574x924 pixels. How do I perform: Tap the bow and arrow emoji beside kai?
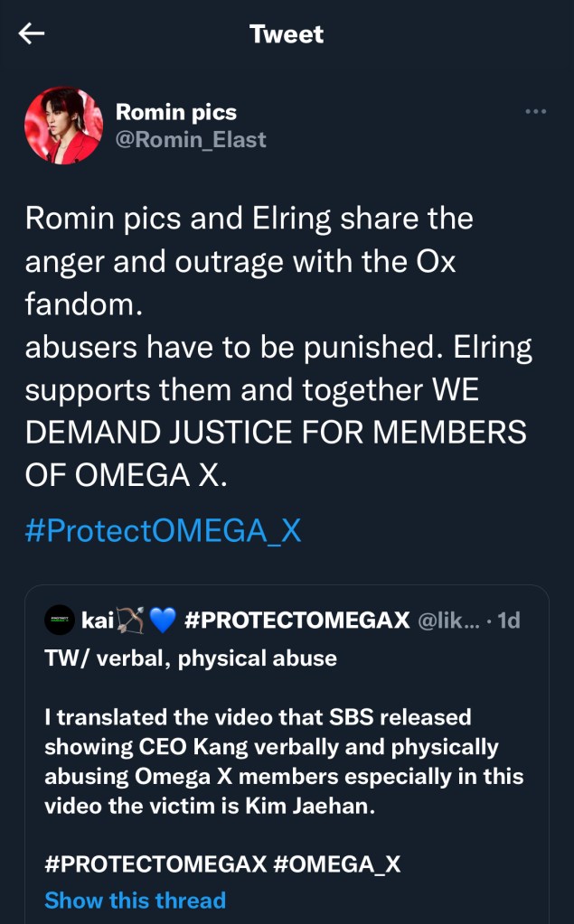point(131,620)
